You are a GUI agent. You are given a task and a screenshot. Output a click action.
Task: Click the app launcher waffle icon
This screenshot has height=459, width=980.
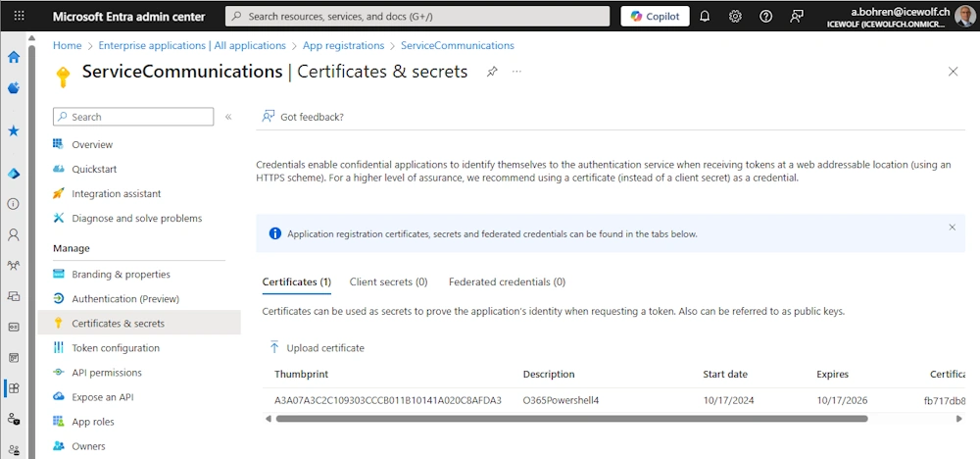pyautogui.click(x=19, y=17)
